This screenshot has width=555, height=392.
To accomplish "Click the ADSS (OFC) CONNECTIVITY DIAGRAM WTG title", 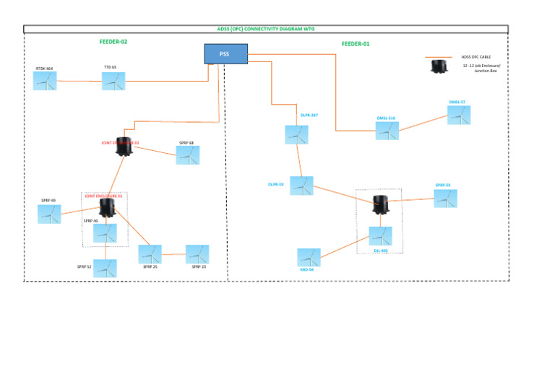I will point(266,29).
